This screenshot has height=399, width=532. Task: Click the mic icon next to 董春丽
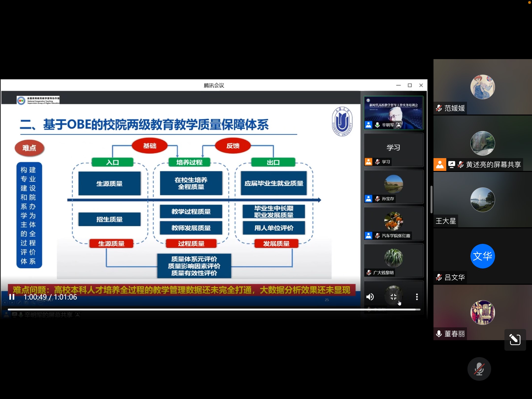point(439,334)
